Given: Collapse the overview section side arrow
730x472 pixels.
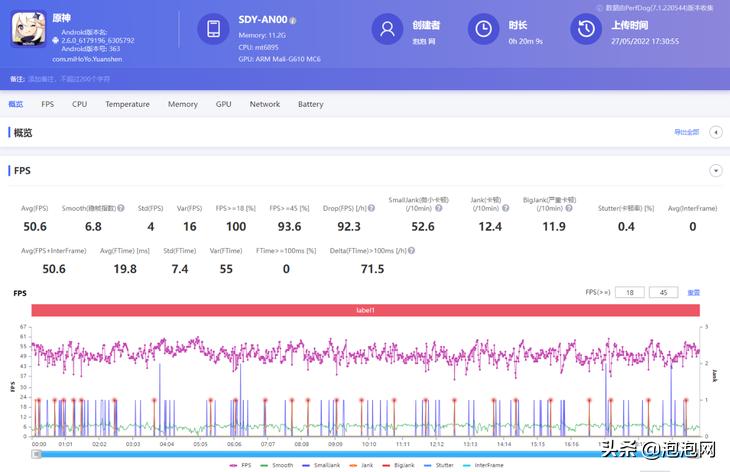Looking at the screenshot, I should [715, 132].
